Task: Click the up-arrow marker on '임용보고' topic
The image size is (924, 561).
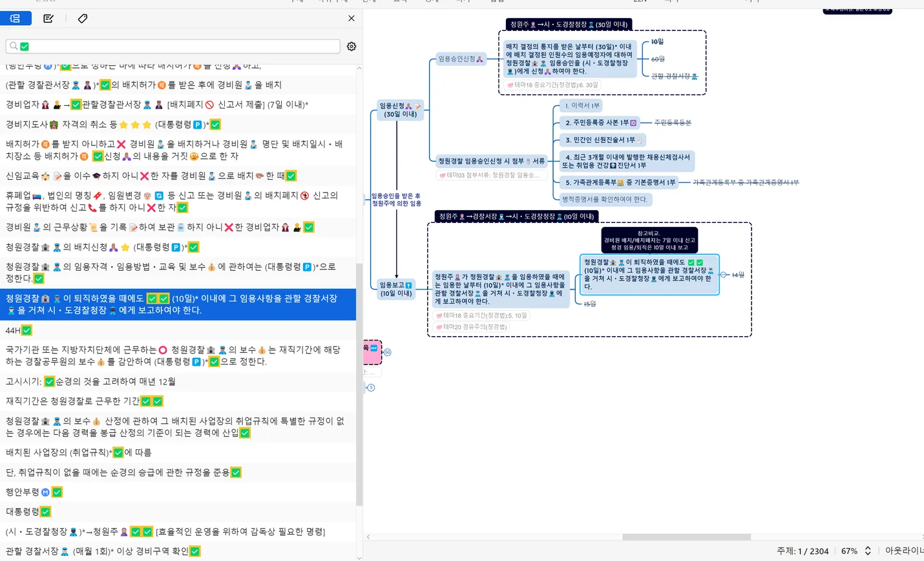Action: click(408, 285)
